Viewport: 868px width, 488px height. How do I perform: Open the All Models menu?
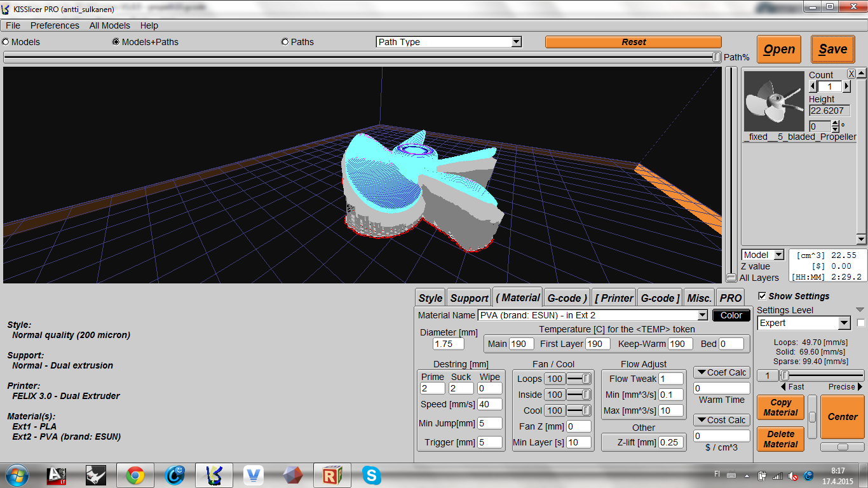(109, 25)
